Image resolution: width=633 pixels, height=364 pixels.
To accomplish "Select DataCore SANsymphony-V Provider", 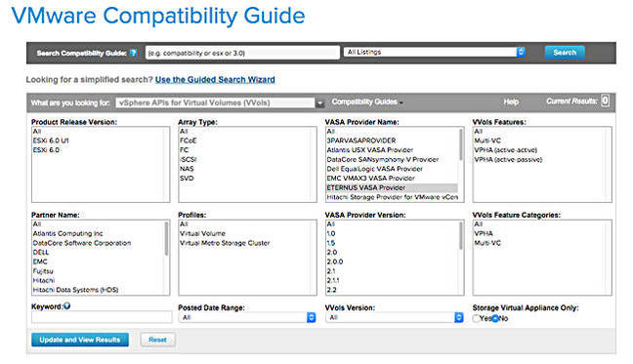I will (x=383, y=160).
